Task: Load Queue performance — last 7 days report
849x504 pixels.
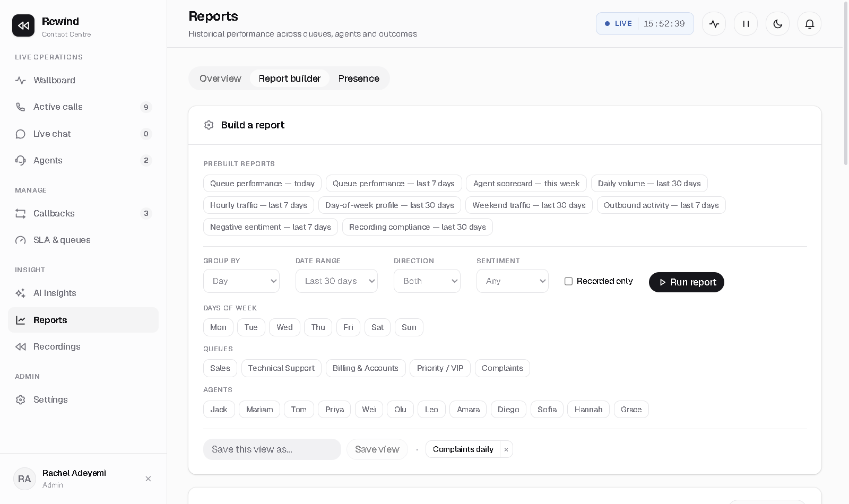Action: coord(394,184)
